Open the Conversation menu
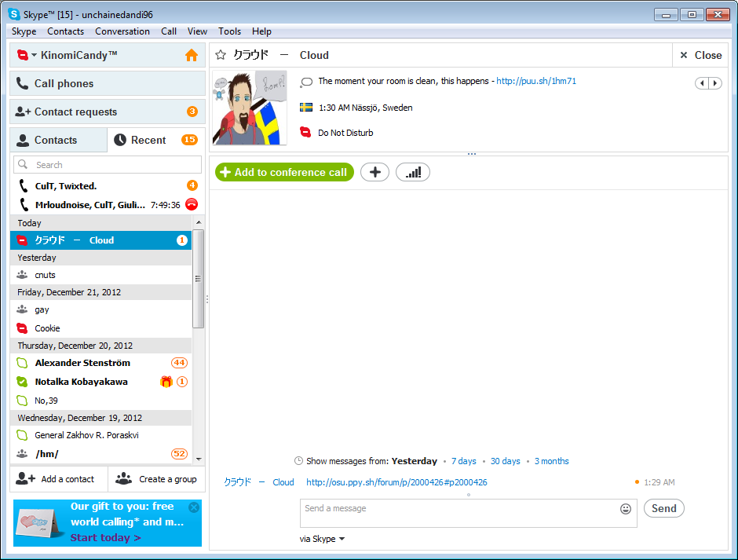Screen dimensions: 738x560 point(122,31)
